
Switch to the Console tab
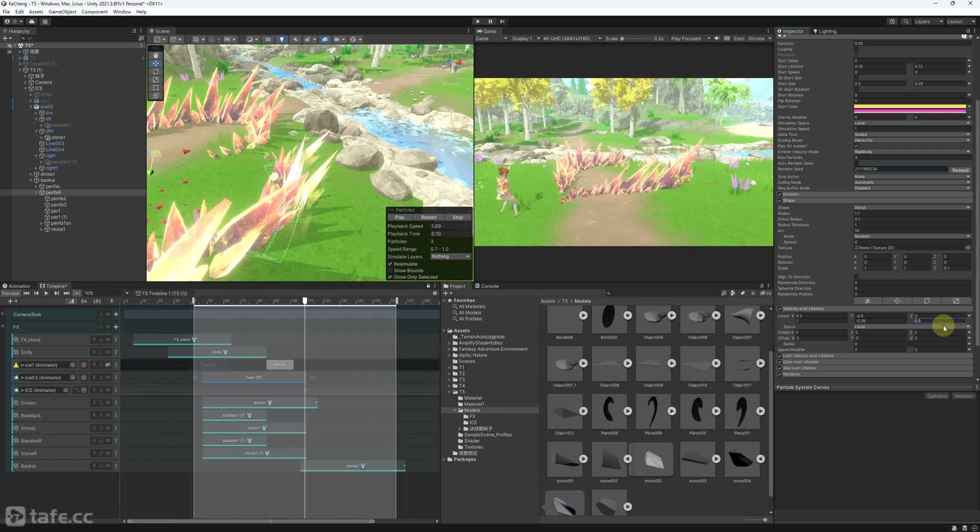(487, 286)
